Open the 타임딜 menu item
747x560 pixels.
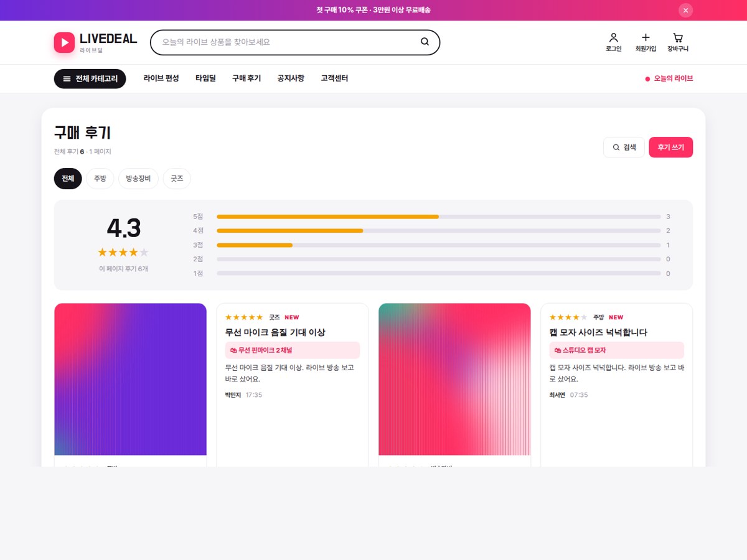[205, 78]
